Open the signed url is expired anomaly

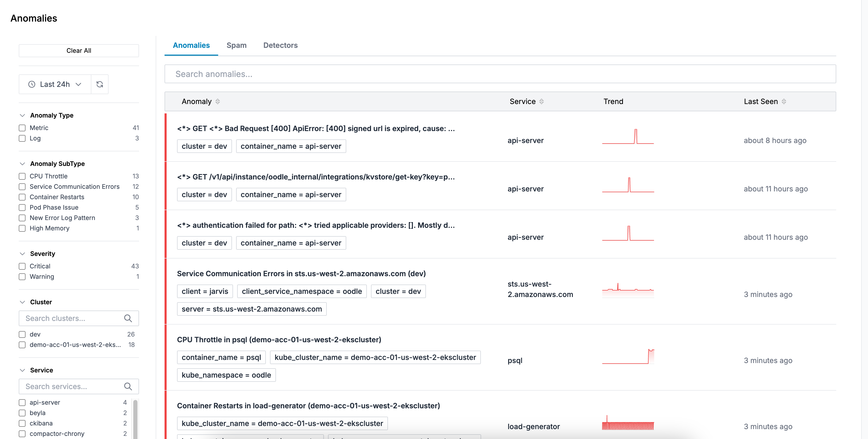[315, 128]
